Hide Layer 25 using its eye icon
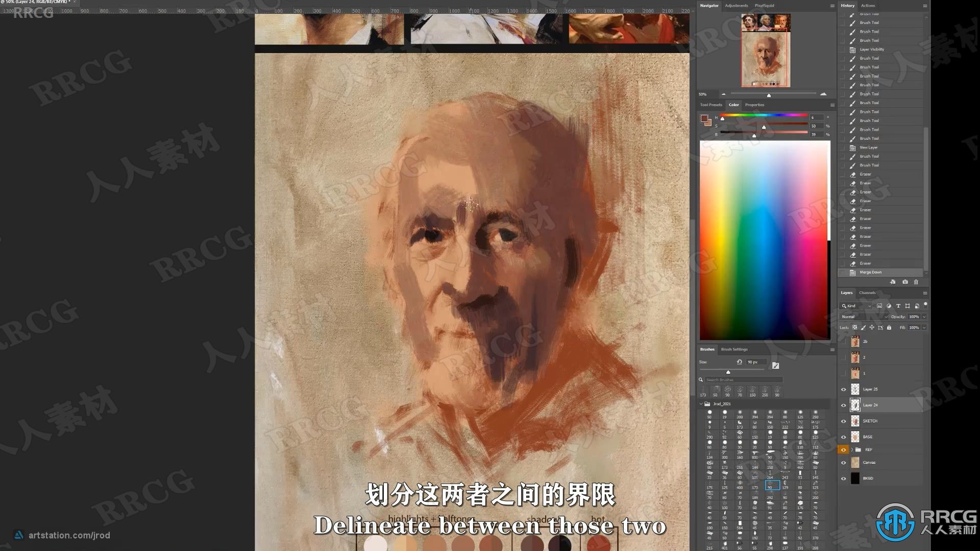The height and width of the screenshot is (551, 980). point(843,389)
